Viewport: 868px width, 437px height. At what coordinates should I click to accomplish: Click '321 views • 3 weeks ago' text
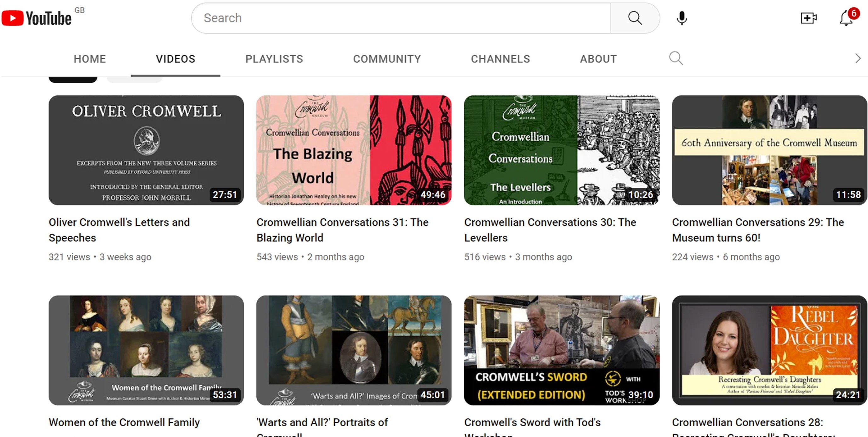pyautogui.click(x=100, y=257)
